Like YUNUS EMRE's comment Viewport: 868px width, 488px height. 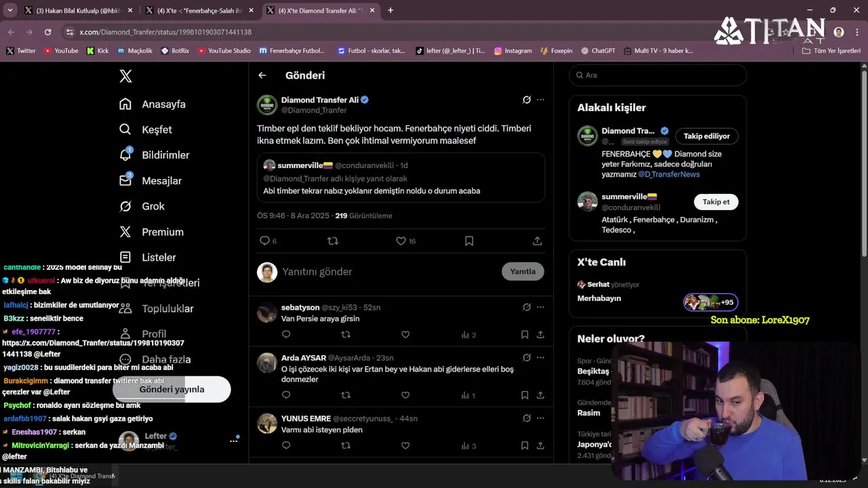pos(406,445)
